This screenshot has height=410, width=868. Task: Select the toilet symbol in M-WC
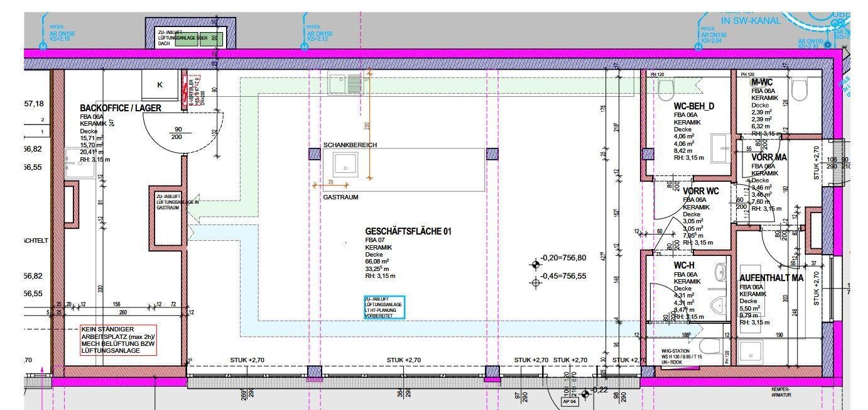tap(799, 90)
